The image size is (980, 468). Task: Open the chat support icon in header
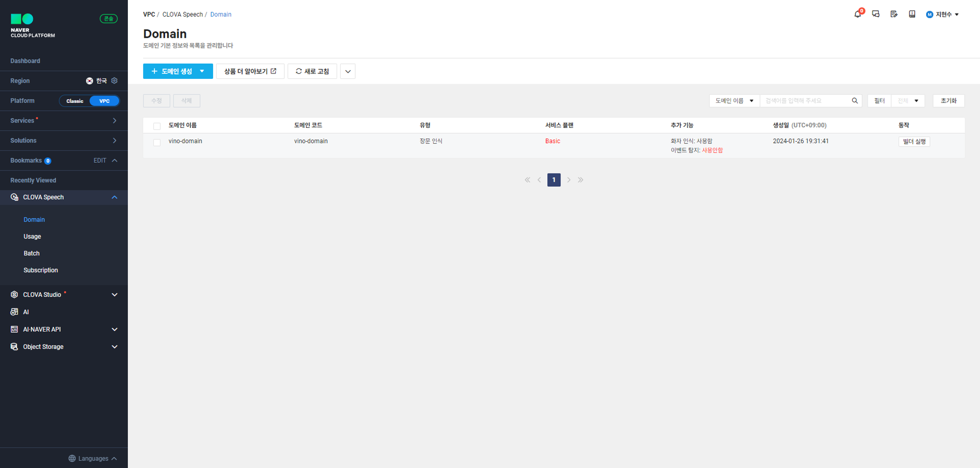point(876,14)
